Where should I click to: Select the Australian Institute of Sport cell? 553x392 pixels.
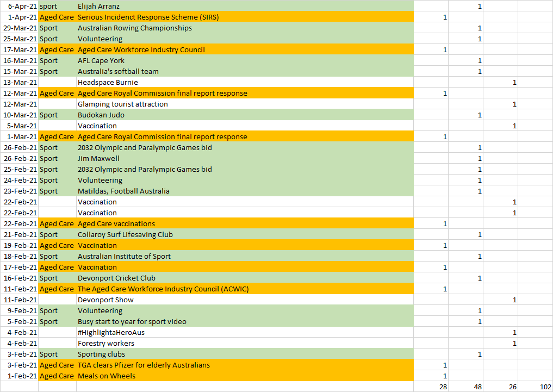tap(245, 256)
